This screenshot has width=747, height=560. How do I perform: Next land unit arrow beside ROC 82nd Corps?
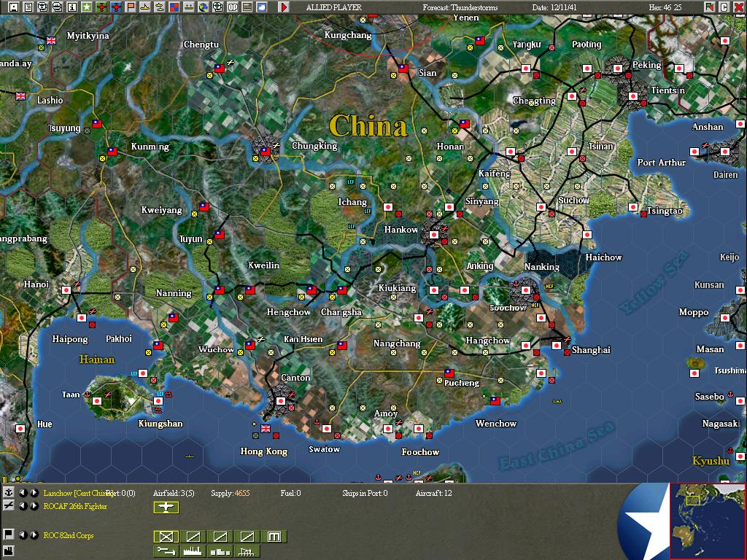pyautogui.click(x=34, y=535)
